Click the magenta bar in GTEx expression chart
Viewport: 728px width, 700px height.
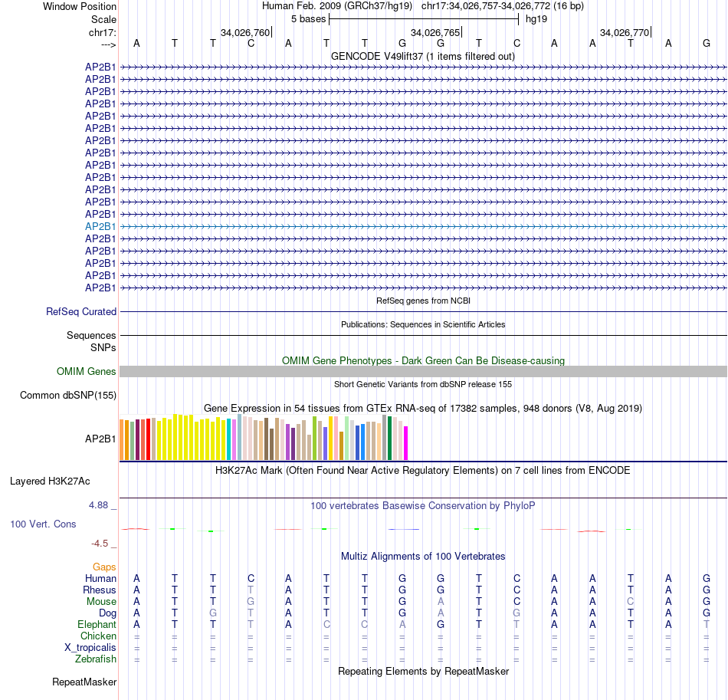point(406,443)
